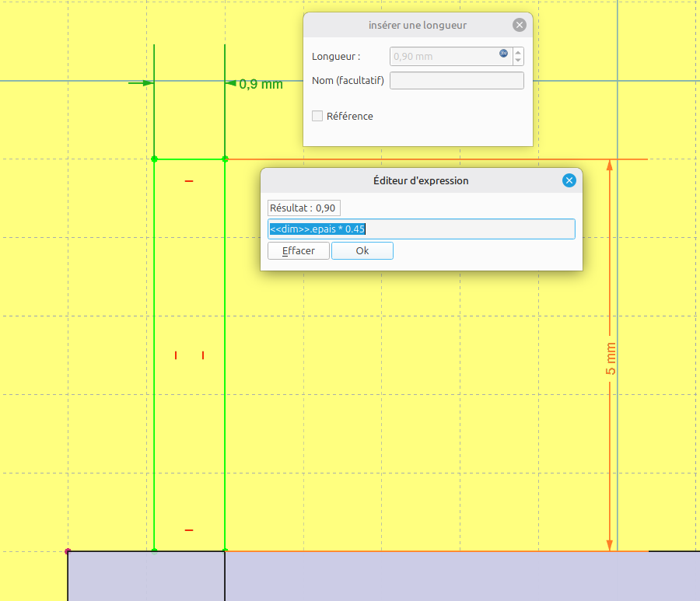Confirm the expression with Ok

point(362,250)
